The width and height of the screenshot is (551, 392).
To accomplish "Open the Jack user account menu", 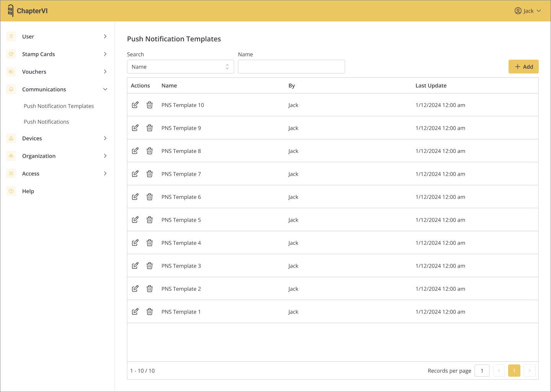I will click(x=528, y=11).
